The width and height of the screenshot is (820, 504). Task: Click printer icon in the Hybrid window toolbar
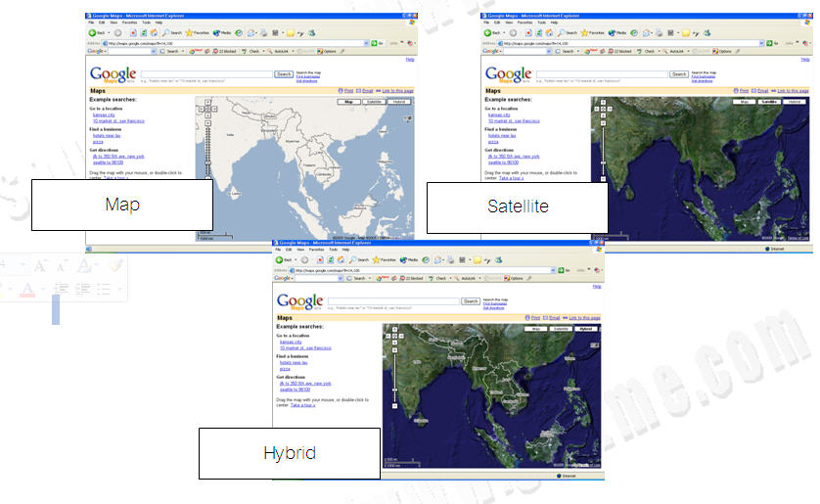(451, 259)
